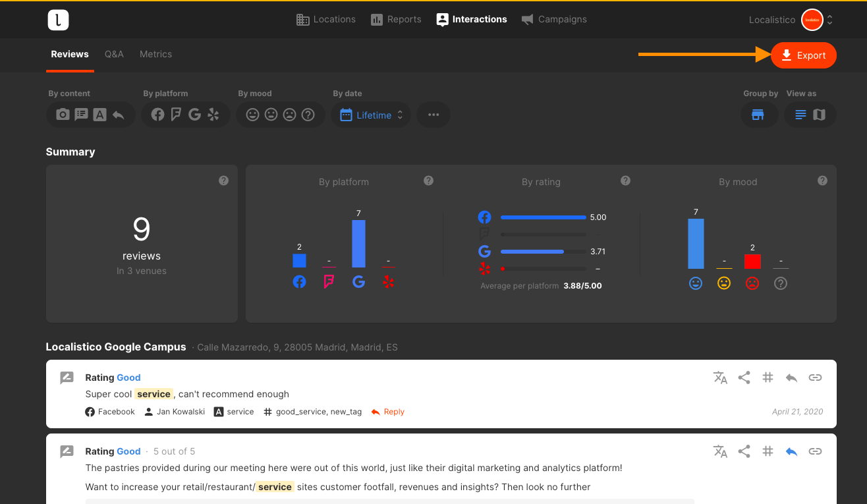This screenshot has height=504, width=867.
Task: Switch to the Metrics tab
Action: (155, 54)
